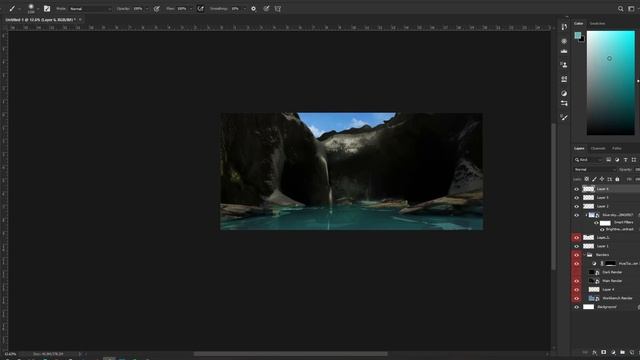
Task: Click the search magnifier icon
Action: pyautogui.click(x=620, y=9)
